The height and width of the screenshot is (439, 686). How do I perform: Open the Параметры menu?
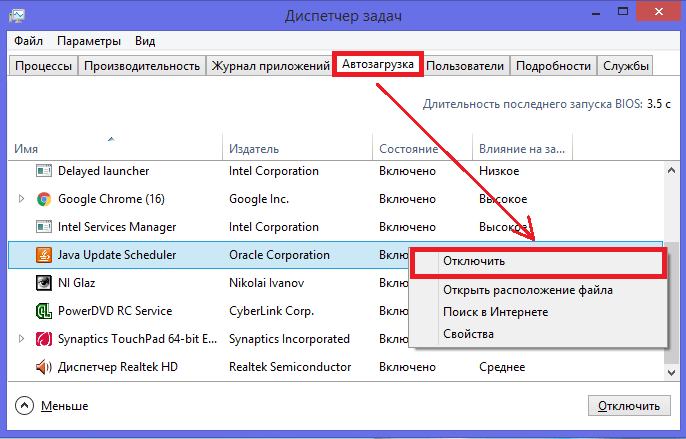point(89,41)
